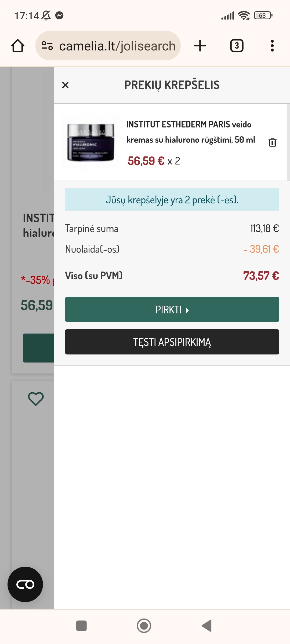Image resolution: width=290 pixels, height=644 pixels.
Task: Open the floating chat widget
Action: coord(25,584)
